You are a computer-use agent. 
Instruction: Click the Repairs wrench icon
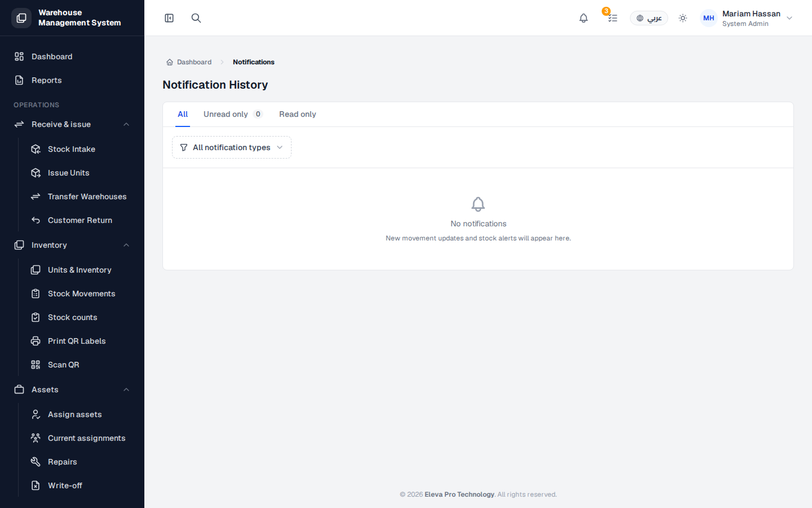click(36, 462)
